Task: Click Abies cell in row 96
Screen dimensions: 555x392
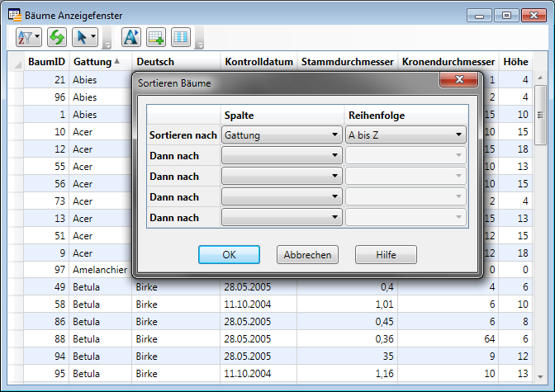Action: point(100,97)
